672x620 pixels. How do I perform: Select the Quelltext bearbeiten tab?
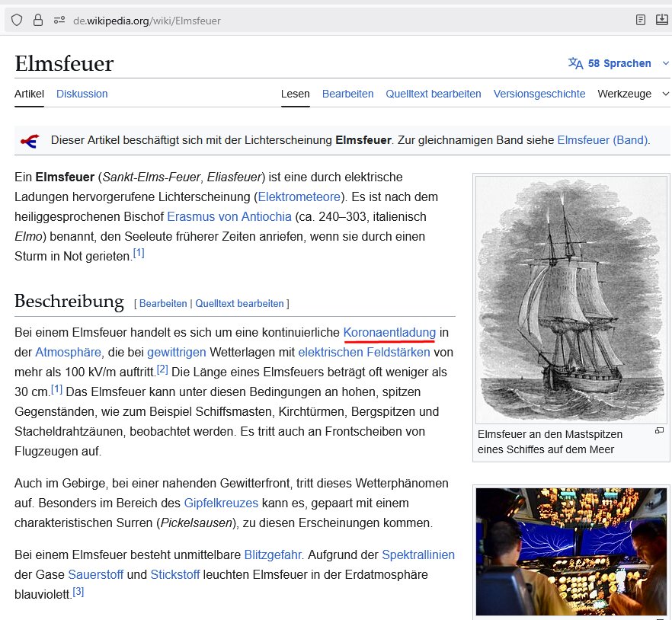click(433, 94)
